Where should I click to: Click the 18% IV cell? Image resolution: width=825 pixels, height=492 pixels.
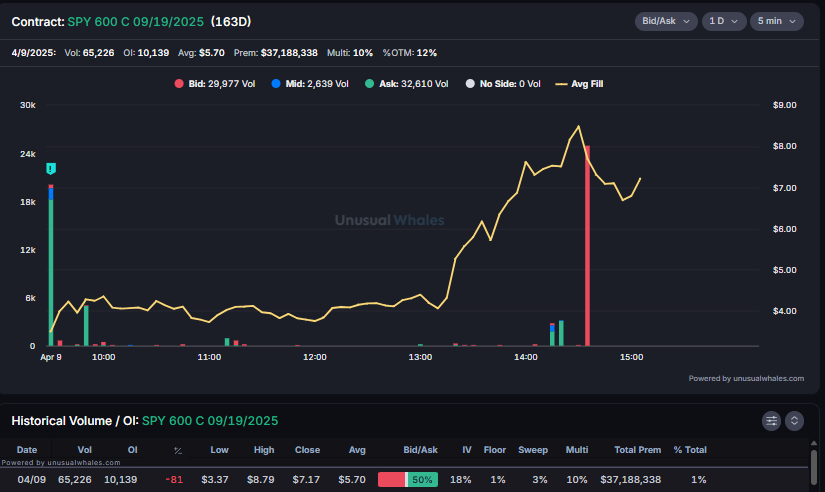click(460, 479)
